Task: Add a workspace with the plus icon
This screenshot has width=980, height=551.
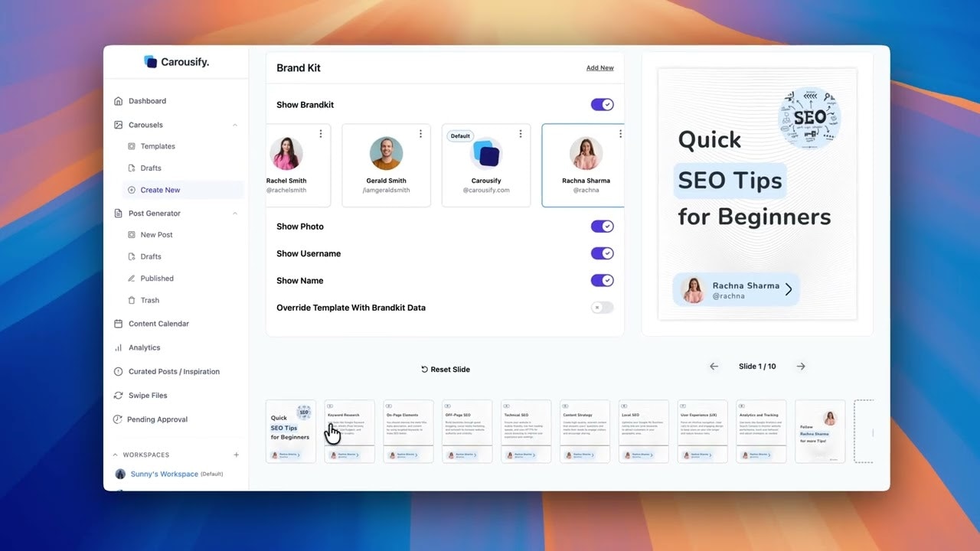Action: point(236,455)
